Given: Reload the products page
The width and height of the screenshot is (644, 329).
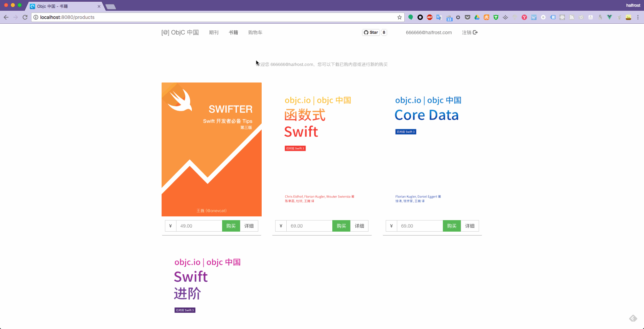Looking at the screenshot, I should coord(25,17).
